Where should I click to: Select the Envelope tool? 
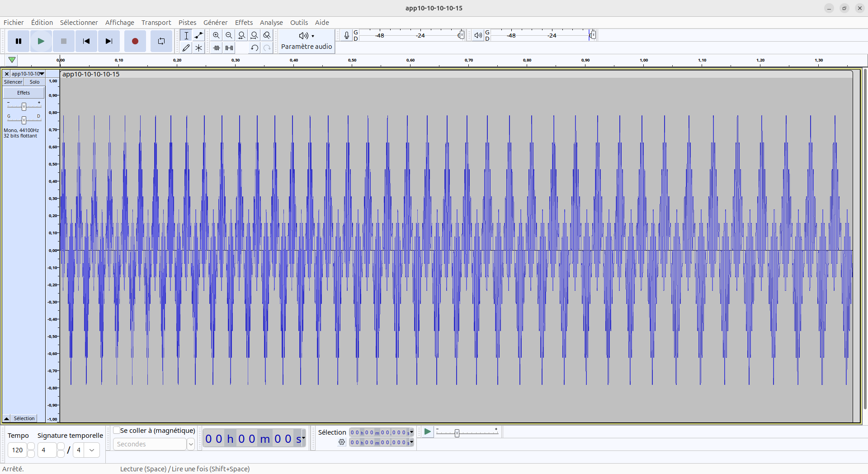point(198,35)
